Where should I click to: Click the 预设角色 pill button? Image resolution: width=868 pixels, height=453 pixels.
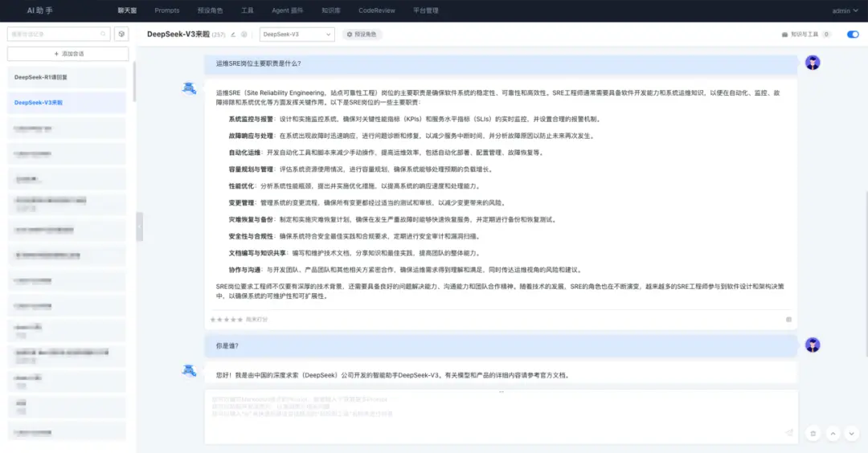coord(362,35)
